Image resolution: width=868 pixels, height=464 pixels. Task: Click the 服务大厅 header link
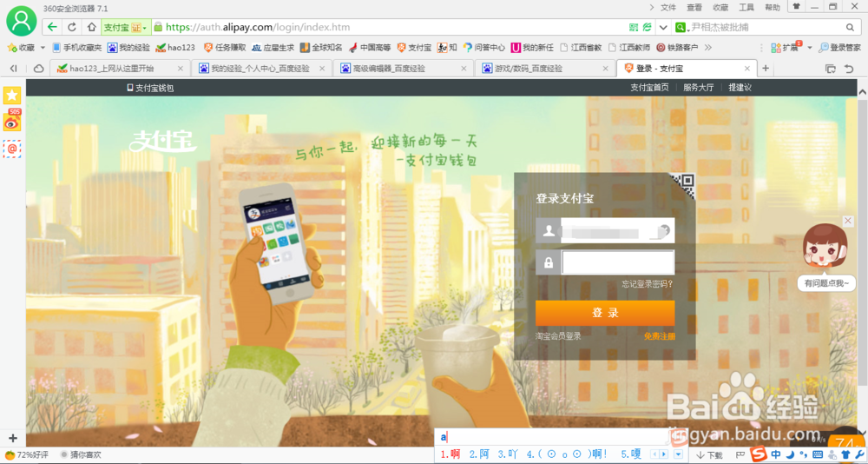click(x=699, y=88)
